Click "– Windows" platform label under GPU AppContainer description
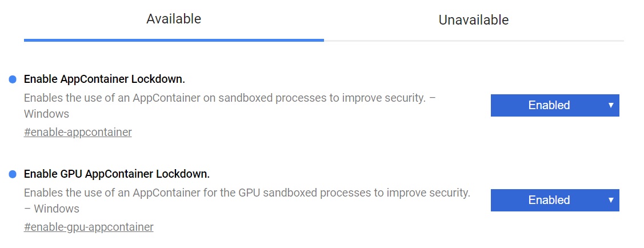 [x=51, y=209]
